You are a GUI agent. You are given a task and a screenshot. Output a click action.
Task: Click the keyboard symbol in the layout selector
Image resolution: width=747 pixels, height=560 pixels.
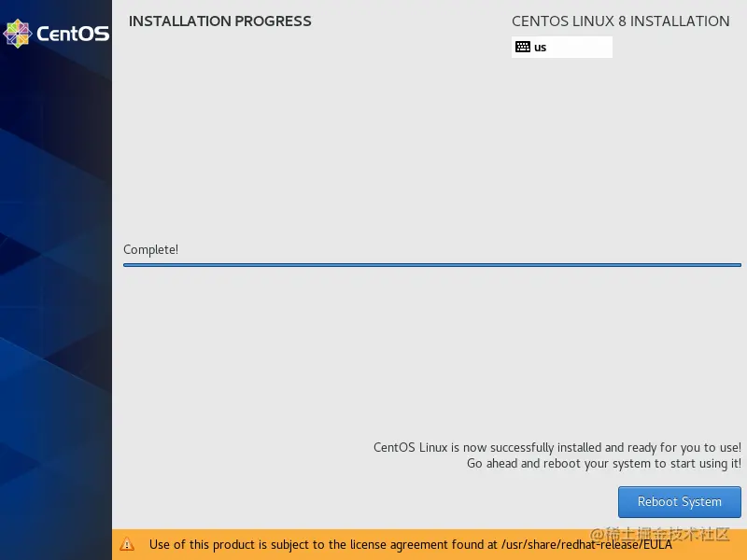pyautogui.click(x=523, y=47)
